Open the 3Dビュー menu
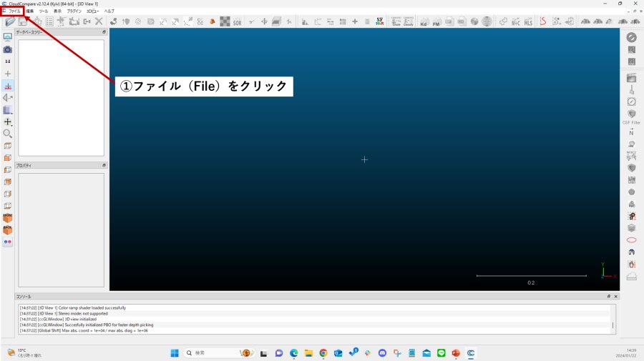The image size is (644, 361). (x=93, y=11)
